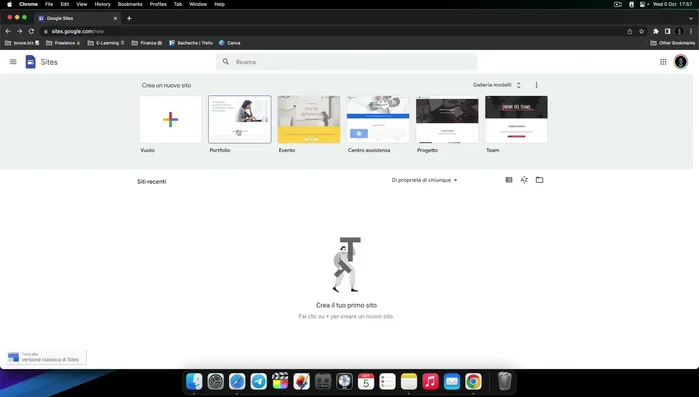Open the A-Z sort options
Viewport: 699px width, 397px height.
(x=524, y=180)
